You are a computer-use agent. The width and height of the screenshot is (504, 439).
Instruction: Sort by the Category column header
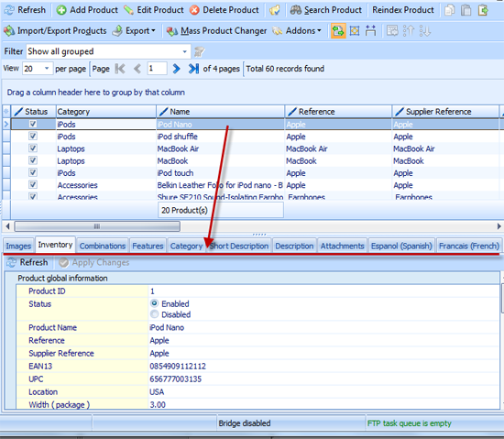click(x=106, y=112)
